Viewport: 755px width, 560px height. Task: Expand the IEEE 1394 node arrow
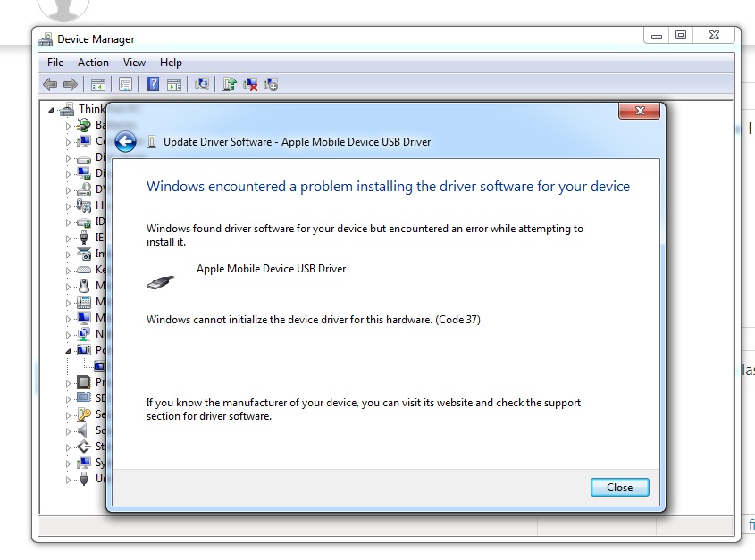(68, 238)
